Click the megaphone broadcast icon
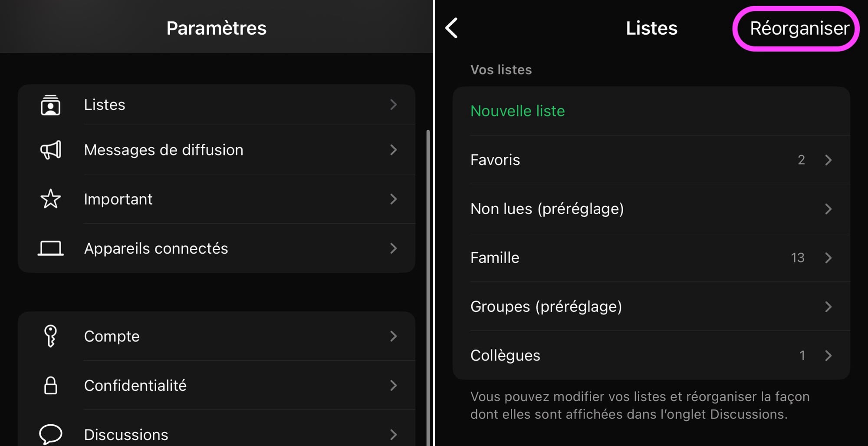 click(51, 150)
